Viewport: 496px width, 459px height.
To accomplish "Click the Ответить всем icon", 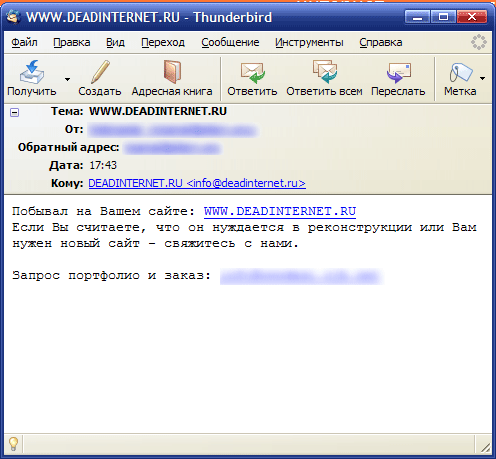I will click(324, 72).
